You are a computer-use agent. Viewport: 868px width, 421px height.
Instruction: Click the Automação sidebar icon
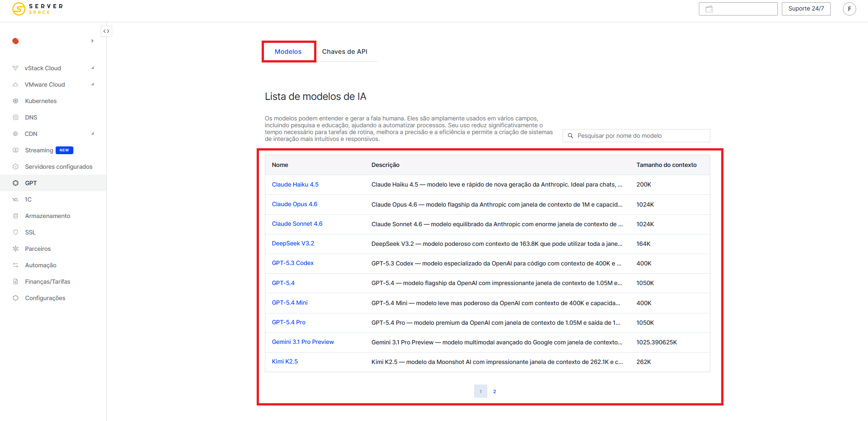(15, 265)
